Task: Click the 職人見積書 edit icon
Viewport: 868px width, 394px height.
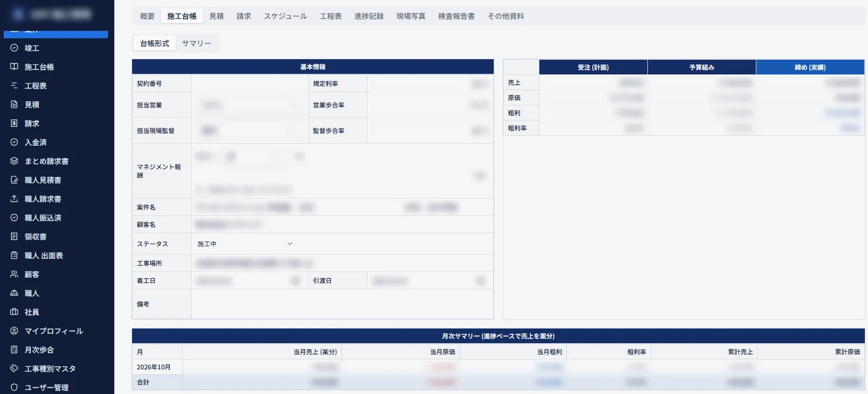Action: pos(14,180)
